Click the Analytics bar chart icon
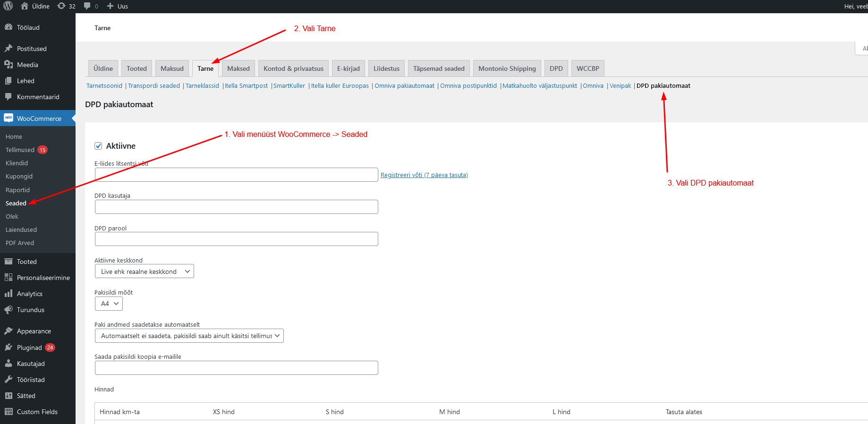868x424 pixels. [x=9, y=294]
